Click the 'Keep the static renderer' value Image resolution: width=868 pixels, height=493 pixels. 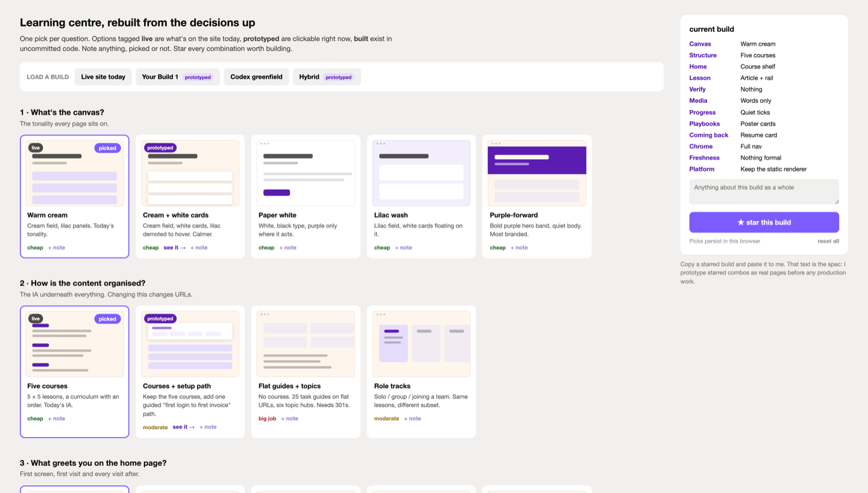(x=773, y=169)
